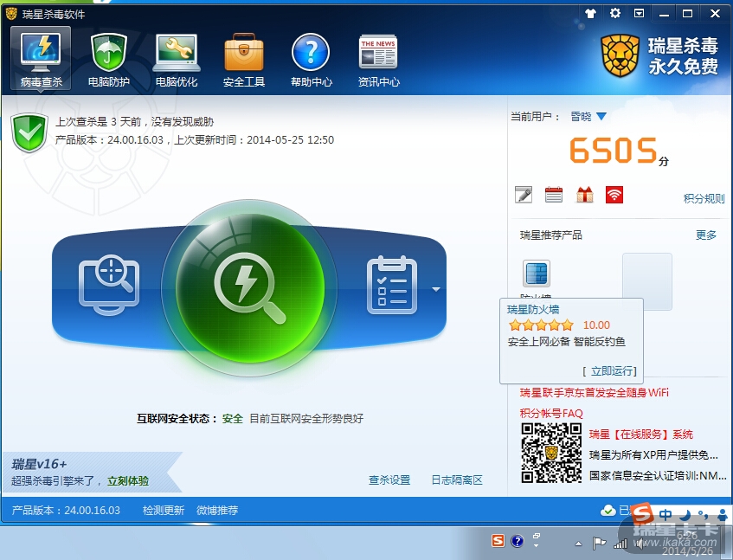
Task: Click 更多 to see more products
Action: coord(706,235)
